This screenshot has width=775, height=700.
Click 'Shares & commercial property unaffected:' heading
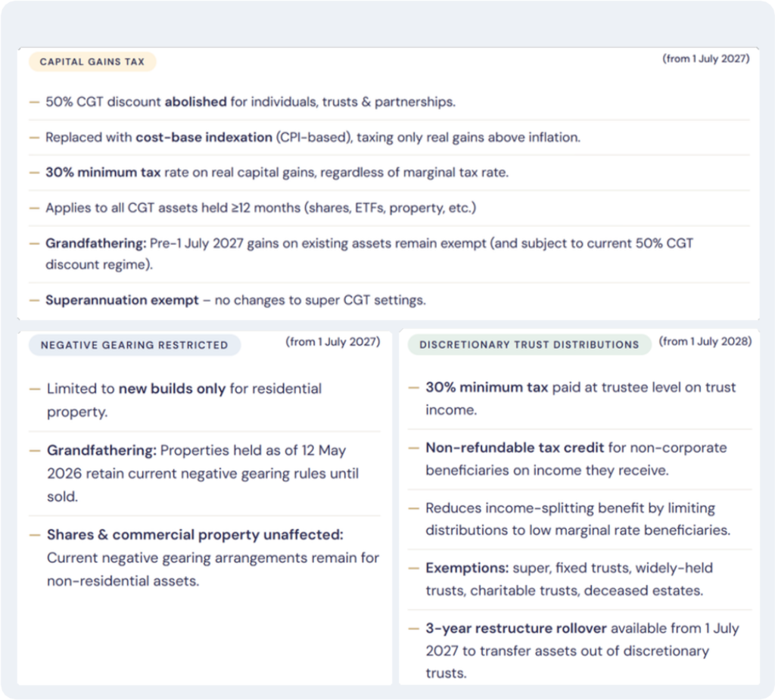tap(195, 535)
